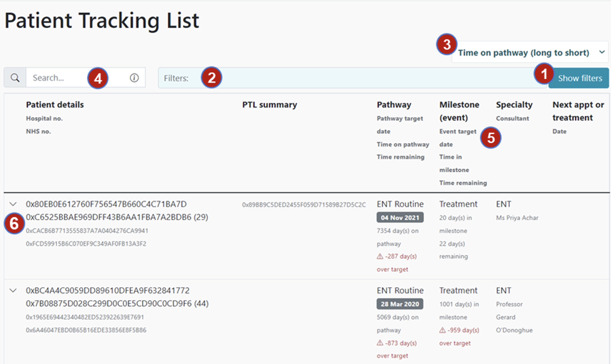Screen dimensions: 611x364
Task: Click the red number 3 annotation marker
Action: 447,44
